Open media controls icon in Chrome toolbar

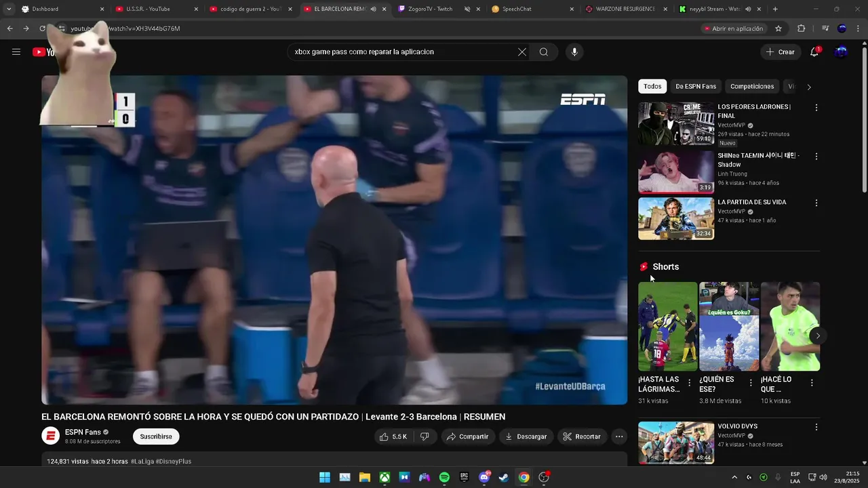825,28
